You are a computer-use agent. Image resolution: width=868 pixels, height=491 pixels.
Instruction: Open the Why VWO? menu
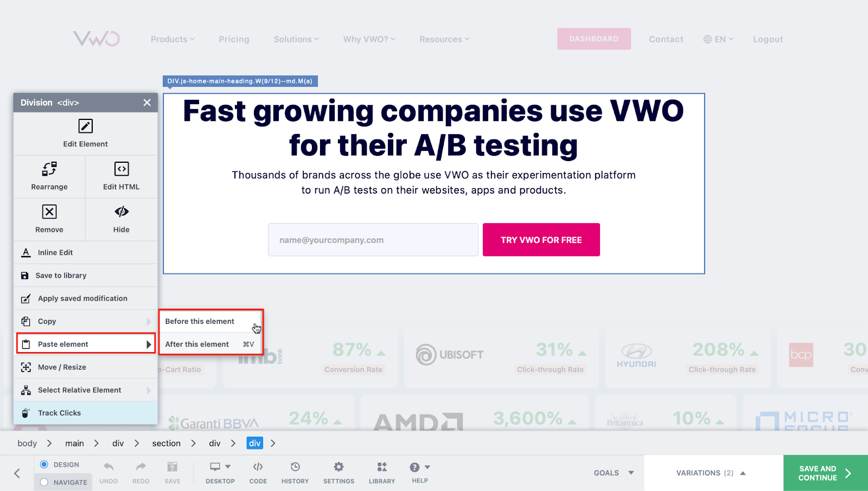coord(369,39)
